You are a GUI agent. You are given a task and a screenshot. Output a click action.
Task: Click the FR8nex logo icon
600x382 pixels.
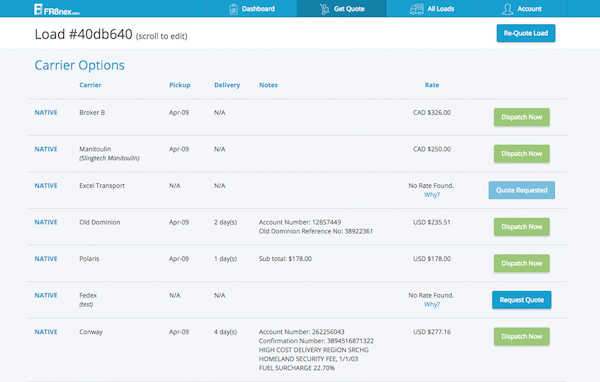point(38,9)
